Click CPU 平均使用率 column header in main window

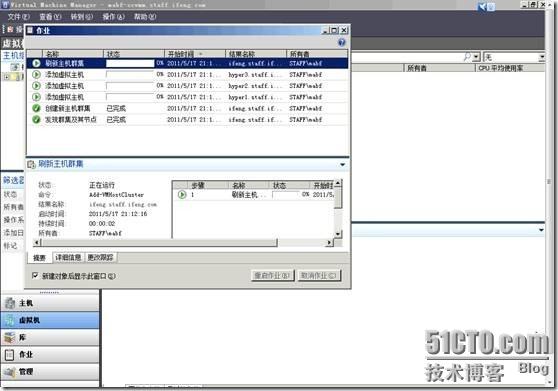pyautogui.click(x=510, y=68)
